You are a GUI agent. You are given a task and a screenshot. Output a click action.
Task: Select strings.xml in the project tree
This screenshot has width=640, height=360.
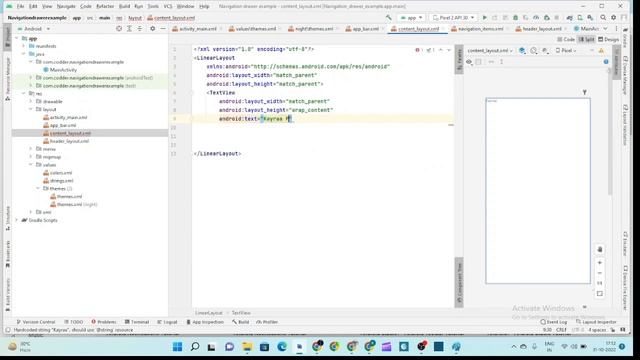(58, 180)
